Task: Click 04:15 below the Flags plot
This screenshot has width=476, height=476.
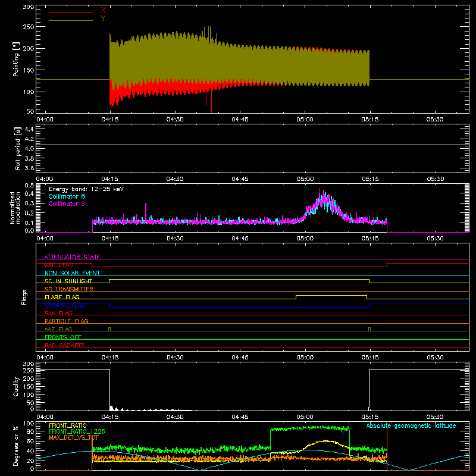Action: [110, 358]
